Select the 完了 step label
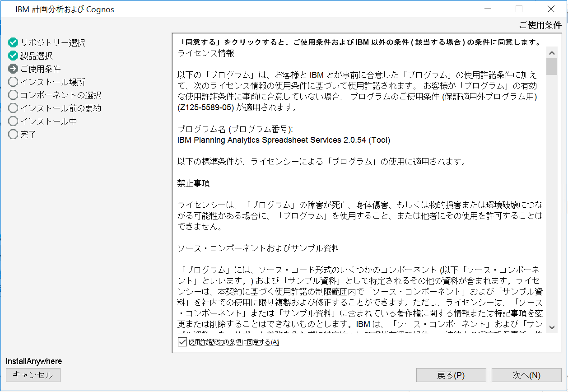568x392 pixels. click(28, 135)
